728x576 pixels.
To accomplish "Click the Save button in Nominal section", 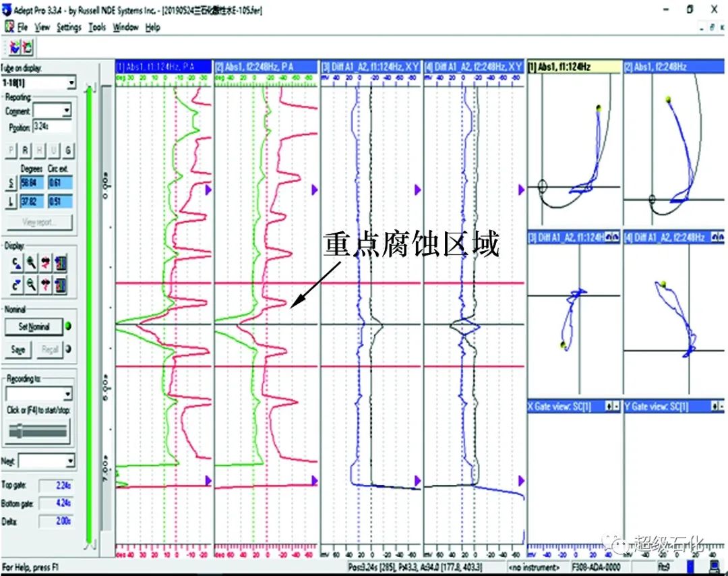I will pos(18,350).
